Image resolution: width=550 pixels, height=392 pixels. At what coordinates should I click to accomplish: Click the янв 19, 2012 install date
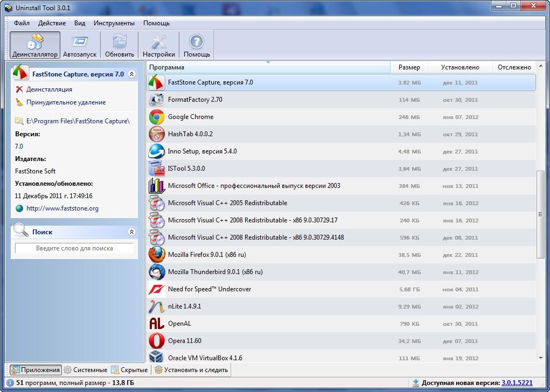point(461,358)
